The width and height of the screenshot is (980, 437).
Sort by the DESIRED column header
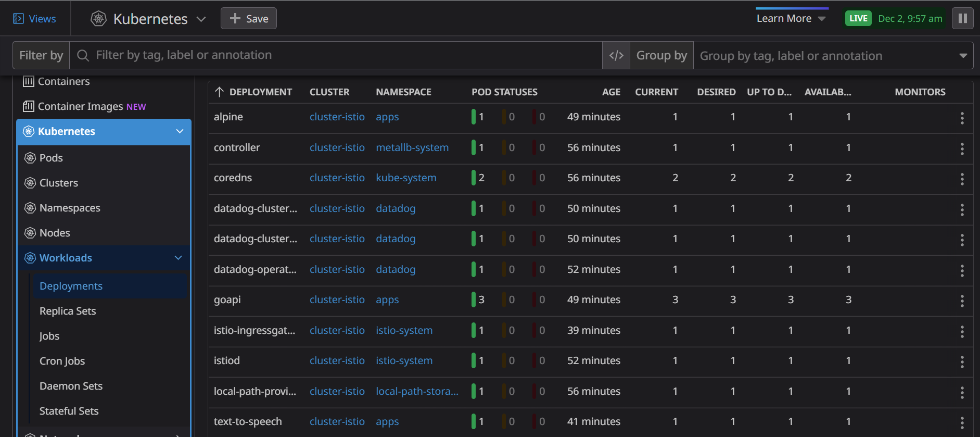pyautogui.click(x=716, y=92)
